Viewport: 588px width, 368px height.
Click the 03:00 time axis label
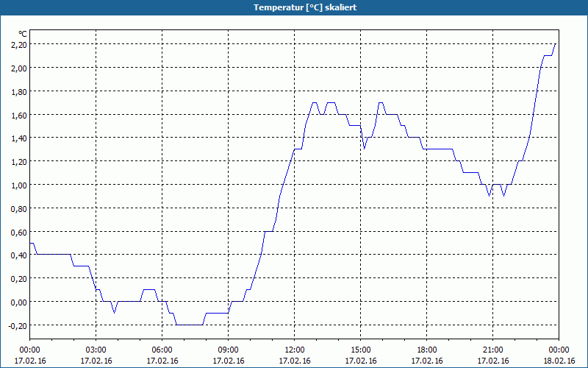(96, 350)
